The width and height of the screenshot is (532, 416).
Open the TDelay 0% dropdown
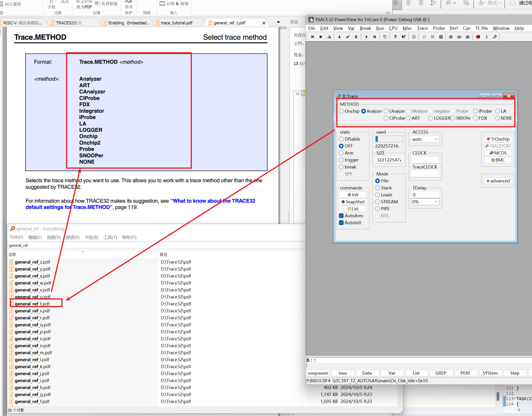(425, 202)
